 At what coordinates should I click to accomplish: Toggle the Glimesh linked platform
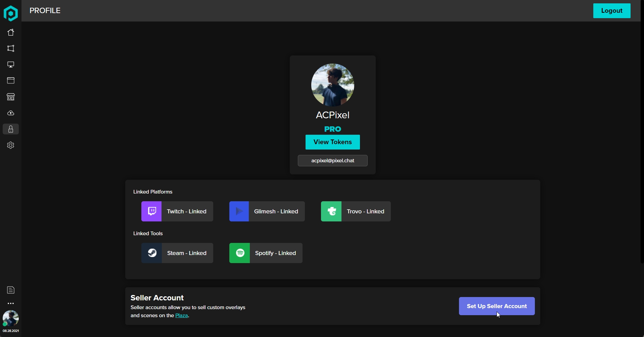[267, 211]
